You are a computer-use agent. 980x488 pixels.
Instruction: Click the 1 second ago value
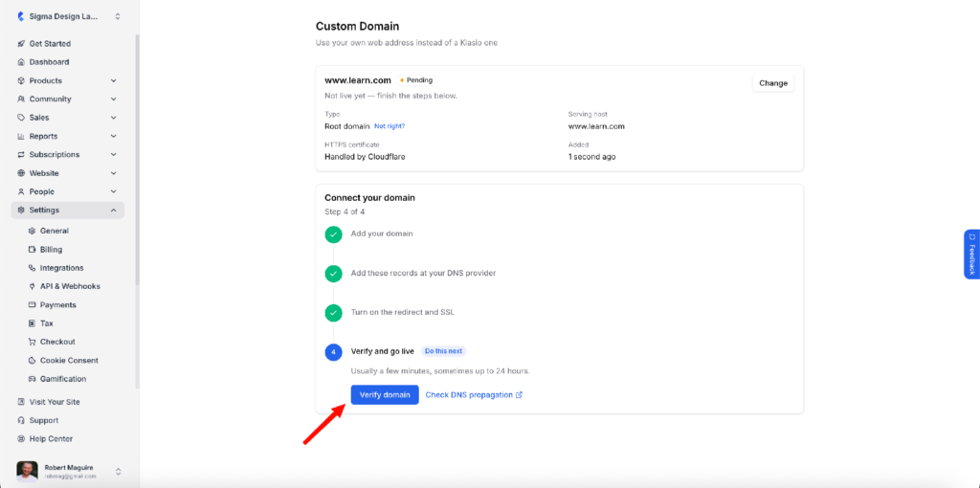591,157
